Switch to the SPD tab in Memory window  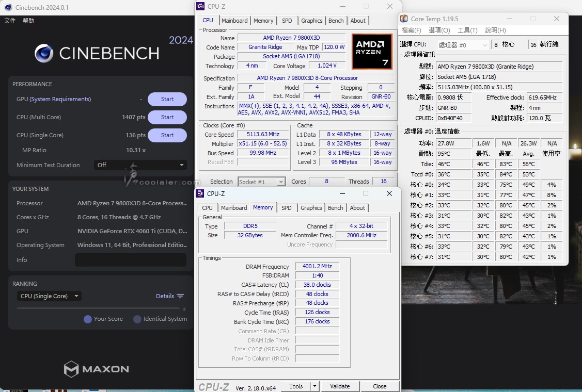pos(286,208)
